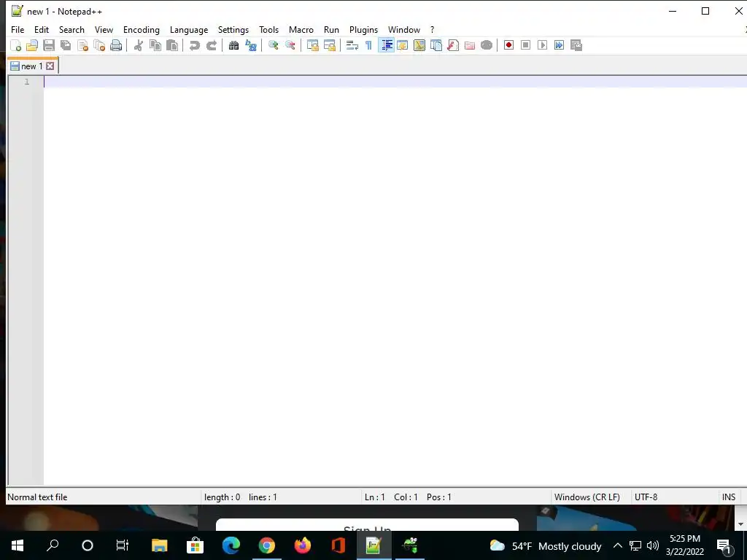Click the Paste toolbar icon
The height and width of the screenshot is (560, 747).
click(172, 45)
